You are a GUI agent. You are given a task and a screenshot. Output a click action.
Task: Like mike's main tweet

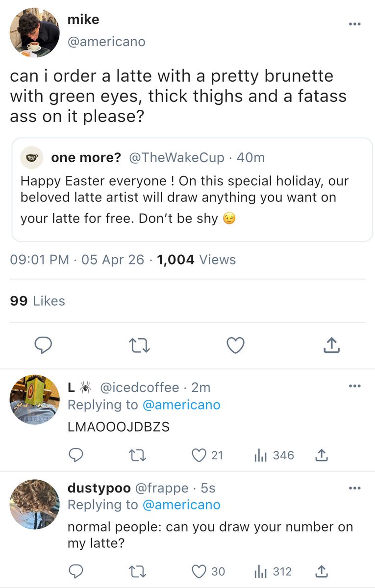[x=236, y=346]
